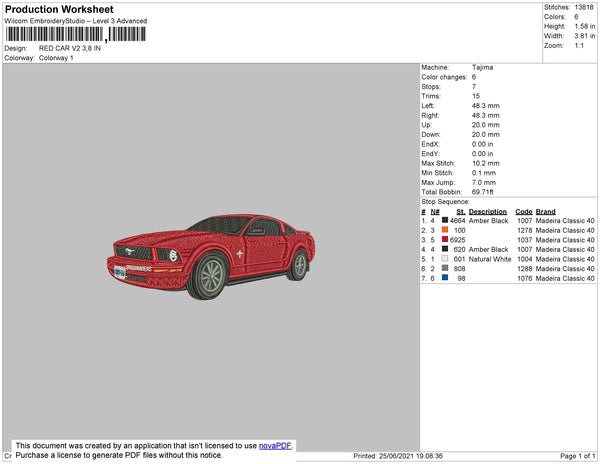Image resolution: width=600 pixels, height=464 pixels.
Task: Open the novaPDF link
Action: pyautogui.click(x=276, y=446)
